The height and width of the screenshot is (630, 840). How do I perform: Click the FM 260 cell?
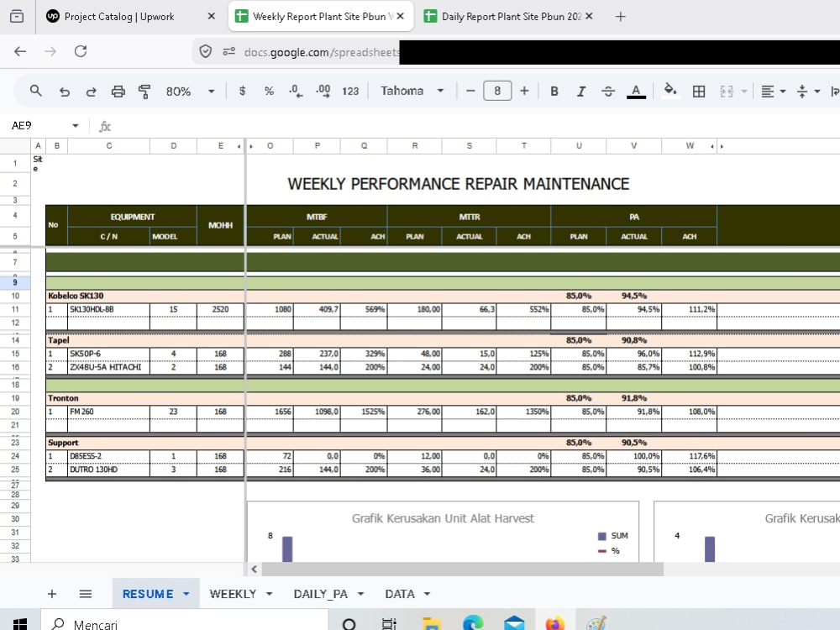pyautogui.click(x=108, y=412)
